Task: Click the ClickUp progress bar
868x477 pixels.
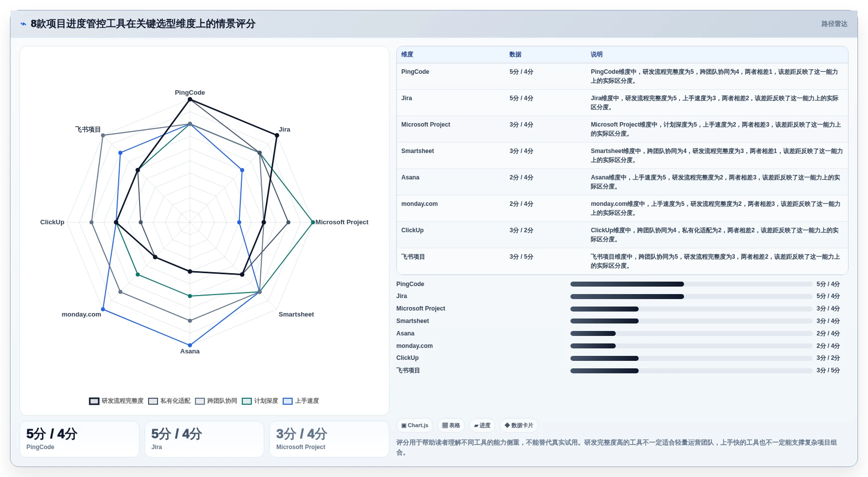Action: (x=692, y=358)
